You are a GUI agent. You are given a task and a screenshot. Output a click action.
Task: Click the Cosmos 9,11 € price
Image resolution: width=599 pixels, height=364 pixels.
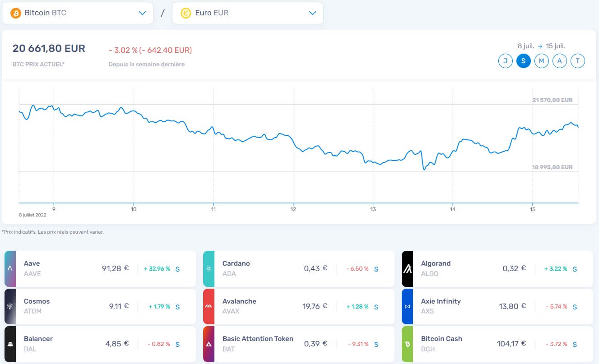[119, 306]
